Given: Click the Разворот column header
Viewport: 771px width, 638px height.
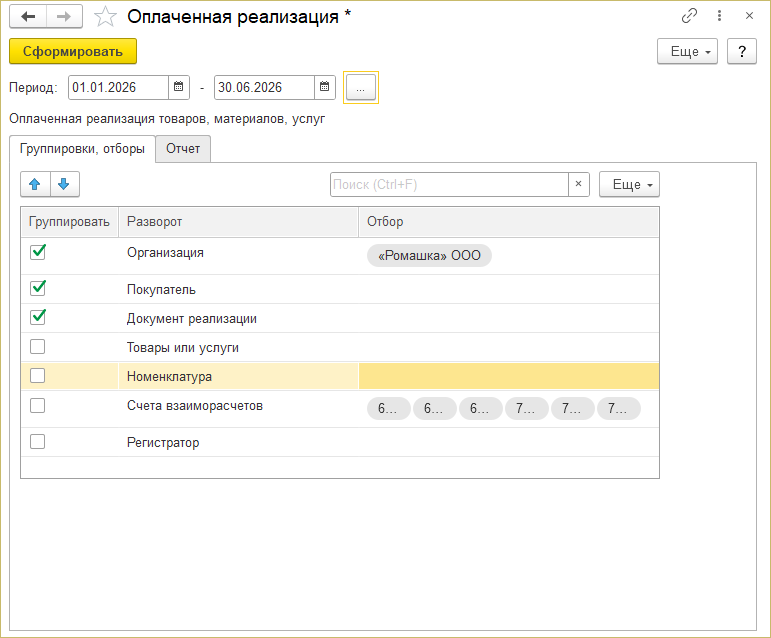Looking at the screenshot, I should (x=238, y=222).
